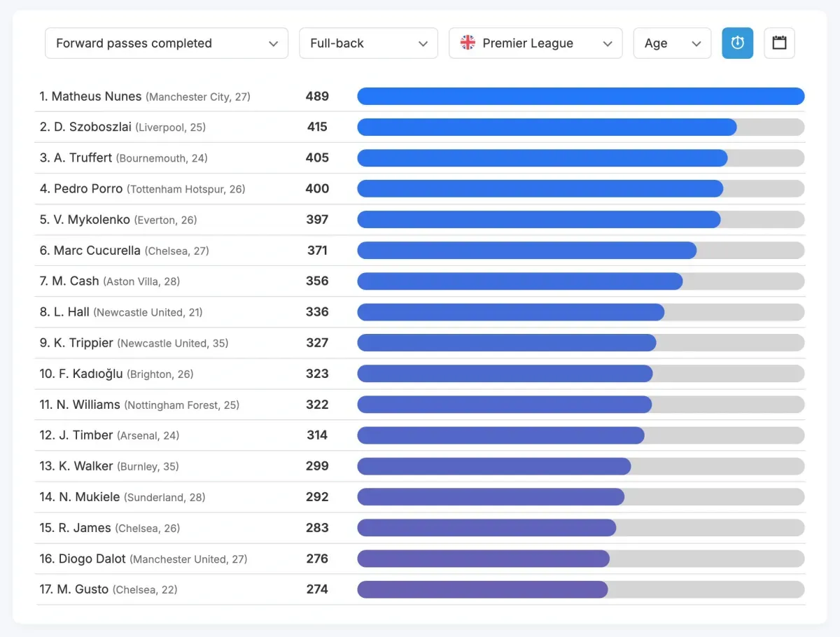Expand the Full-back position dropdown
840x637 pixels.
tap(368, 43)
